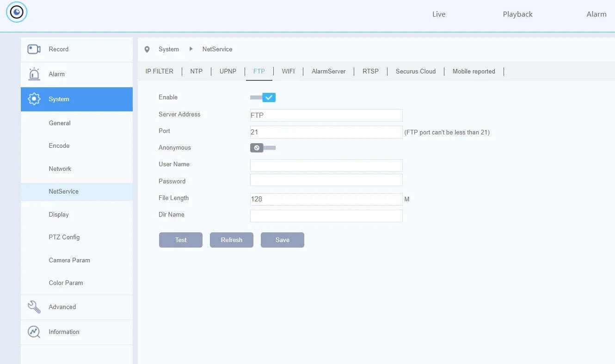Image resolution: width=615 pixels, height=364 pixels.
Task: Click the Test button
Action: click(x=181, y=240)
